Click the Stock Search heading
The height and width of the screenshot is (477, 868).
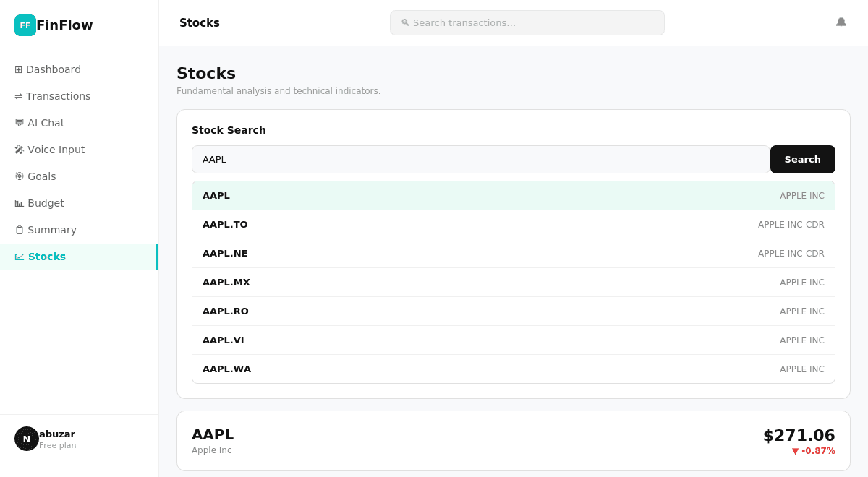[229, 130]
